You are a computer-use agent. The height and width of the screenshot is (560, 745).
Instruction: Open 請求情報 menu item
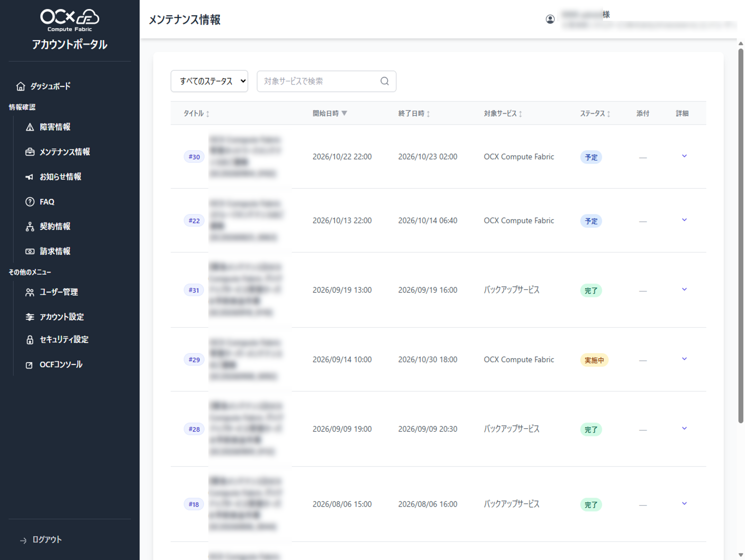coord(55,251)
